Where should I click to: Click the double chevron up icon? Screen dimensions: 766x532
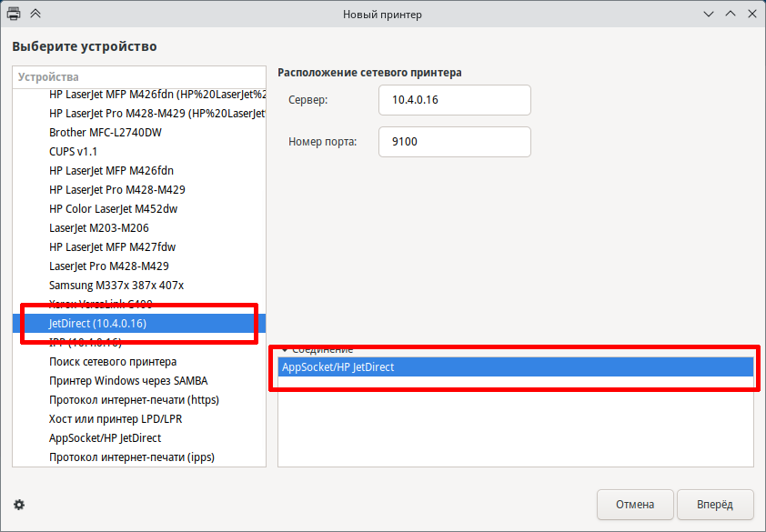(35, 15)
